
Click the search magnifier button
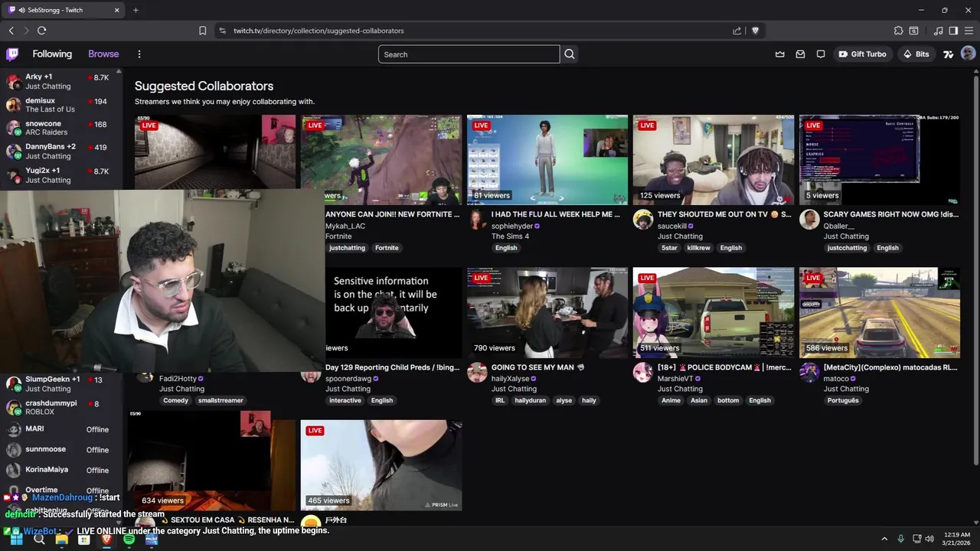click(x=570, y=54)
